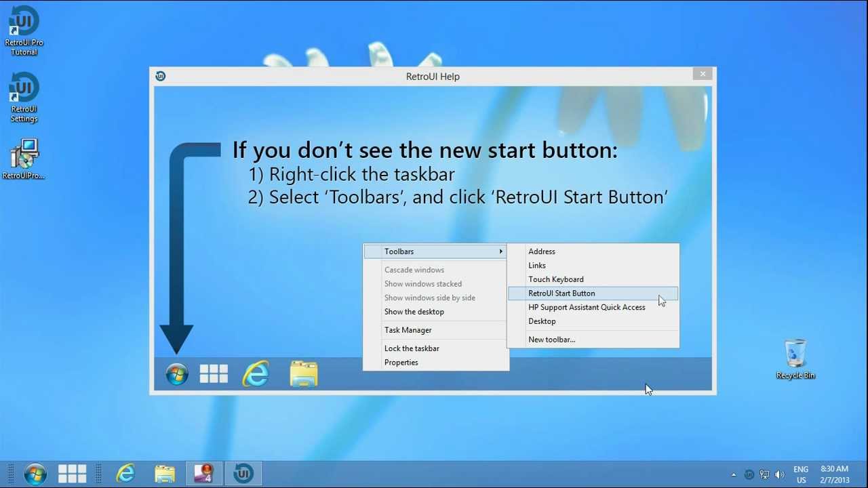Click RetroUI Start Button in the submenu

point(593,293)
